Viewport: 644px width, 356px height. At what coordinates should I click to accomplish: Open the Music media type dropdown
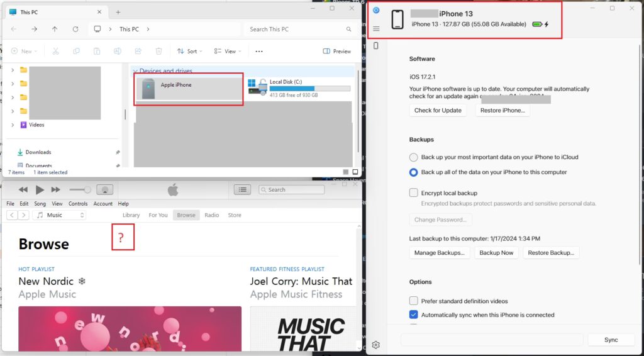click(60, 215)
